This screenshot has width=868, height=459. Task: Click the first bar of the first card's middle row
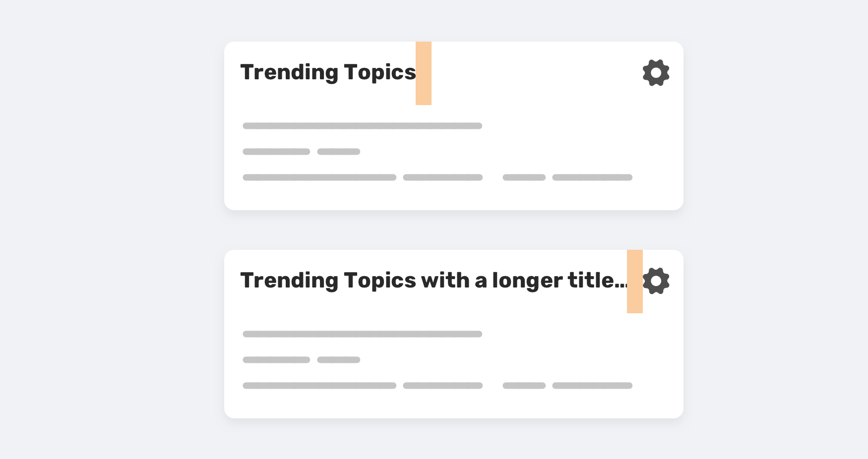click(x=276, y=152)
